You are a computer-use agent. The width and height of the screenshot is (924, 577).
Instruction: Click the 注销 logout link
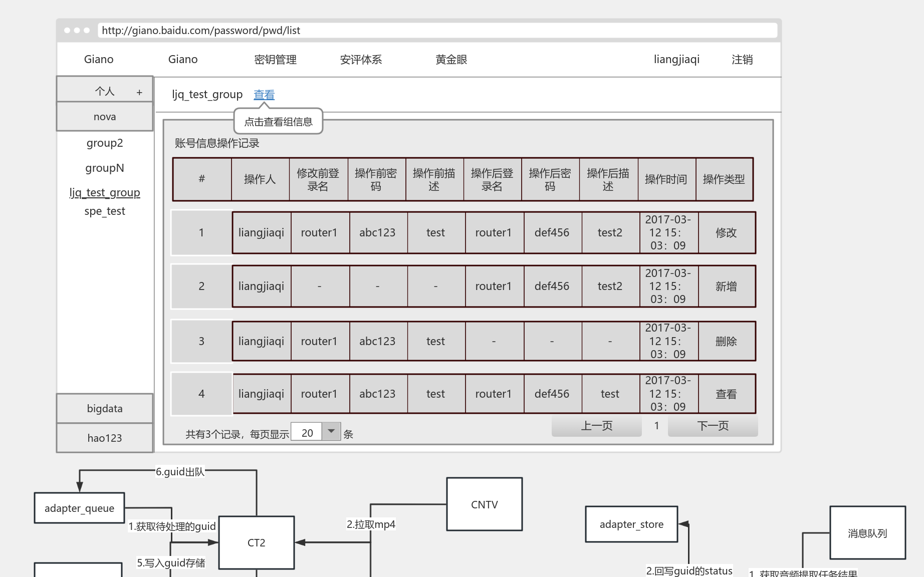click(x=742, y=59)
